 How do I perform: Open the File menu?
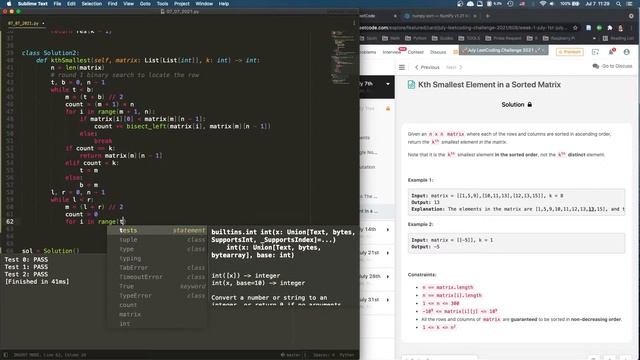point(57,4)
